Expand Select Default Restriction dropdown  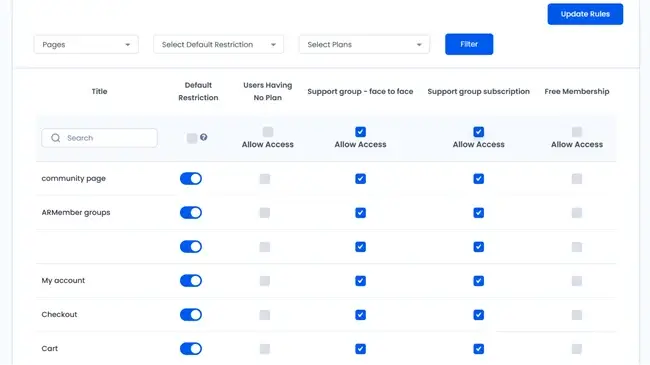pyautogui.click(x=218, y=44)
